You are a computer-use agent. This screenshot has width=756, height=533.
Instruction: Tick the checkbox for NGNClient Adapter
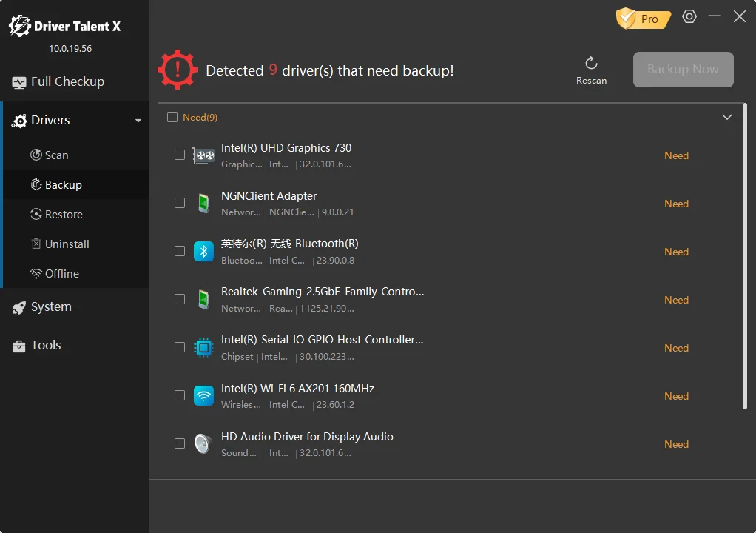click(x=179, y=203)
